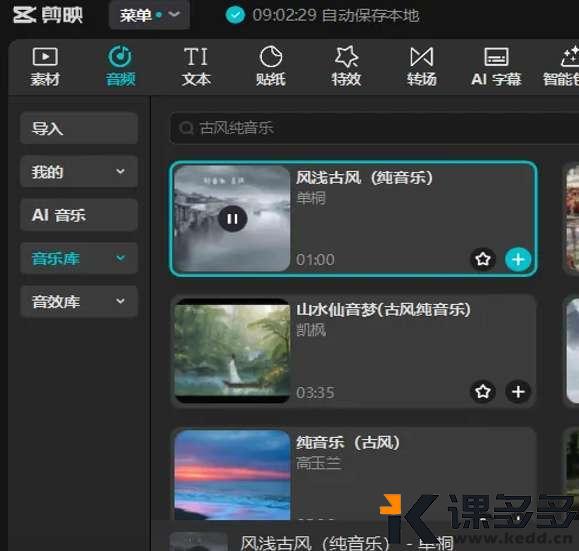Select the 音频 audio tab
Viewport: 579px width, 551px height.
tap(121, 67)
